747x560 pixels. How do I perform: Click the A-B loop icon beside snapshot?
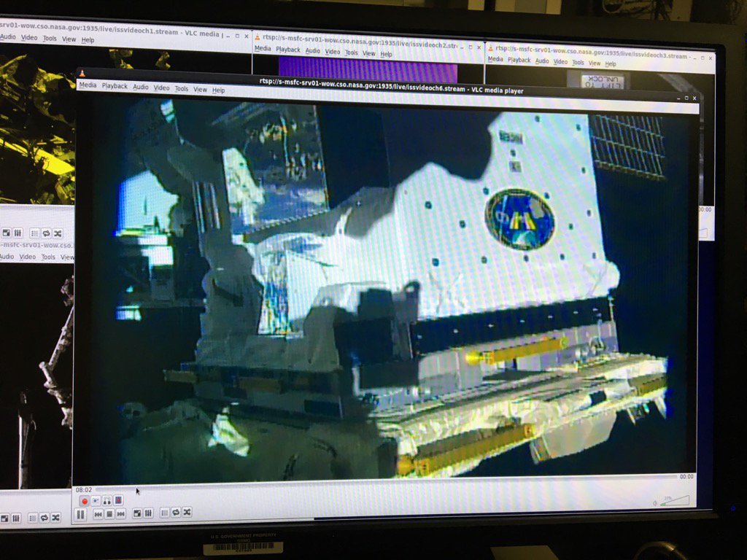(x=107, y=501)
